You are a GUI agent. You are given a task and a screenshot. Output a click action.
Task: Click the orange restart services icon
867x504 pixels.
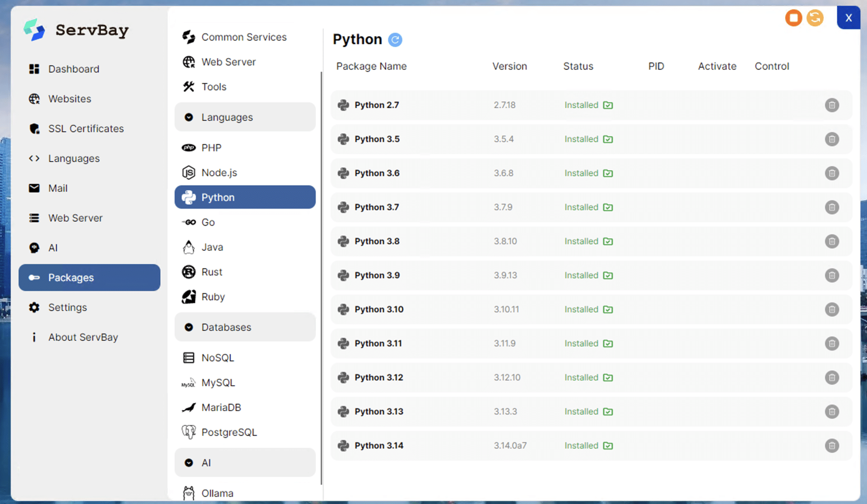coord(815,18)
